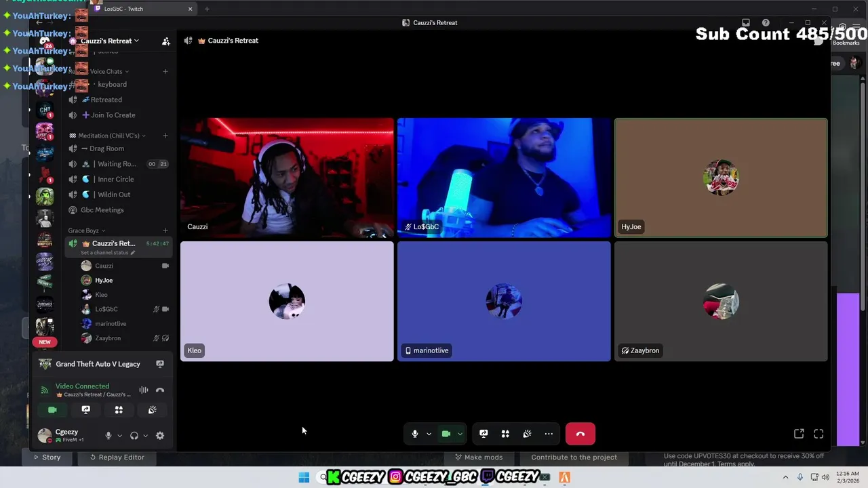Turn off camera in sidebar voice panel
Viewport: 868px width, 488px height.
coord(52,410)
